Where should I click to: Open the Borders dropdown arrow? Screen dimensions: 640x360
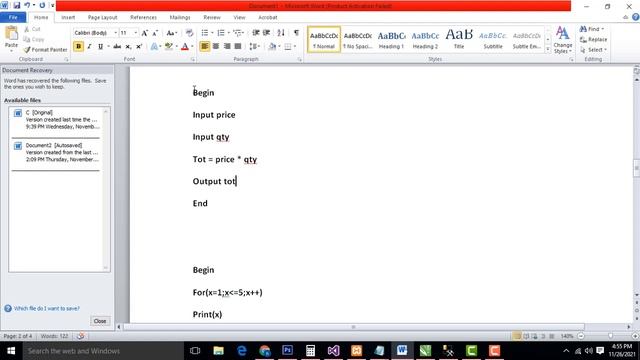click(295, 47)
